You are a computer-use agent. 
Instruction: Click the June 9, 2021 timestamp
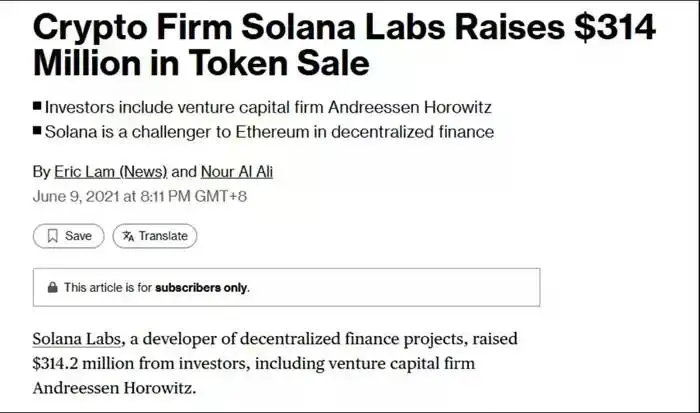[x=140, y=196]
